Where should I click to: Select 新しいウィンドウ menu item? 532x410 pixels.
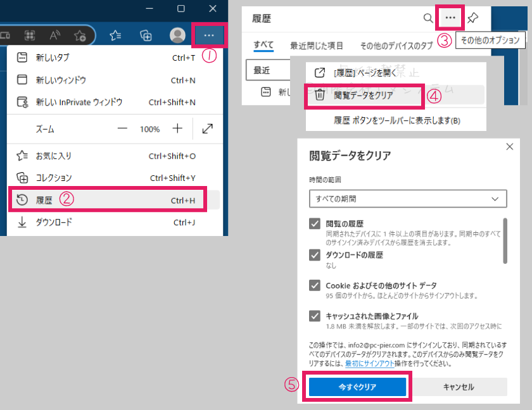115,80
